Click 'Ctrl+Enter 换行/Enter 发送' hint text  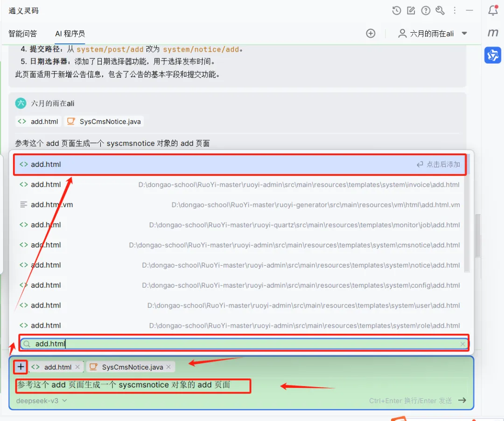coord(411,400)
